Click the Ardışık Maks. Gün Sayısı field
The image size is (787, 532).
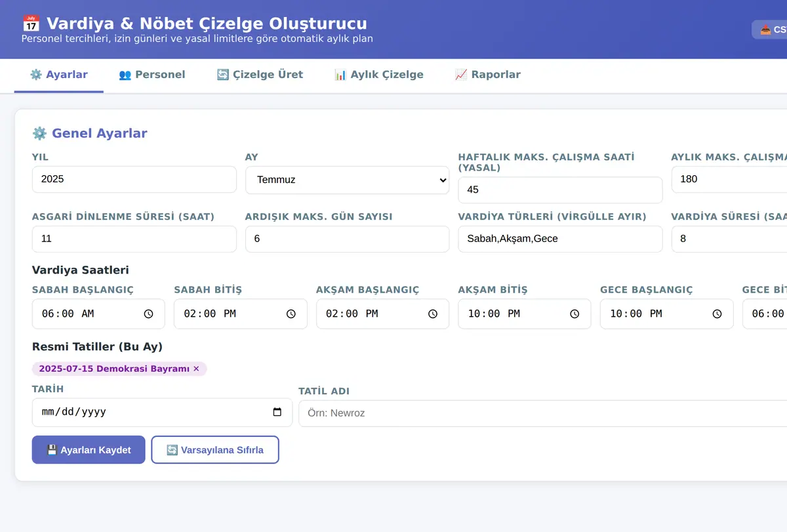tap(348, 239)
